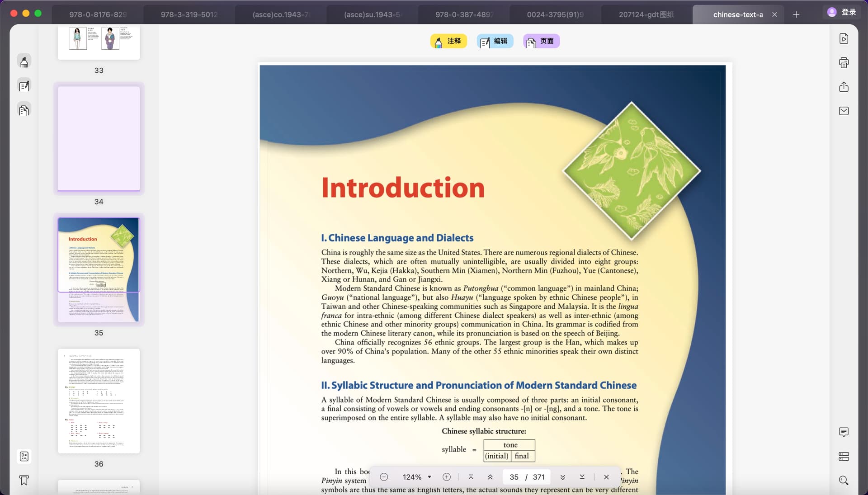Open the print dialog icon
This screenshot has height=495, width=868.
[x=844, y=63]
